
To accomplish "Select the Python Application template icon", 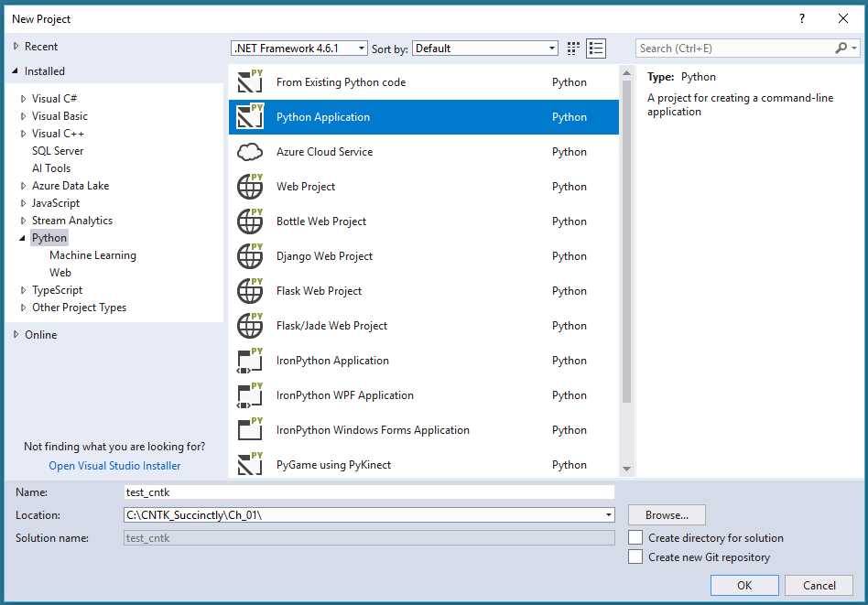I will tap(251, 117).
